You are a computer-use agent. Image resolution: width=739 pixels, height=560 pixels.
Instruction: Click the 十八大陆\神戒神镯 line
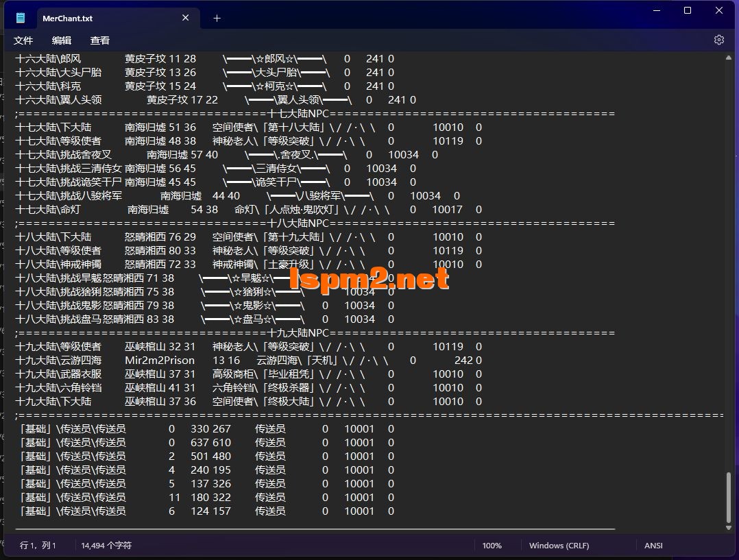click(x=248, y=265)
